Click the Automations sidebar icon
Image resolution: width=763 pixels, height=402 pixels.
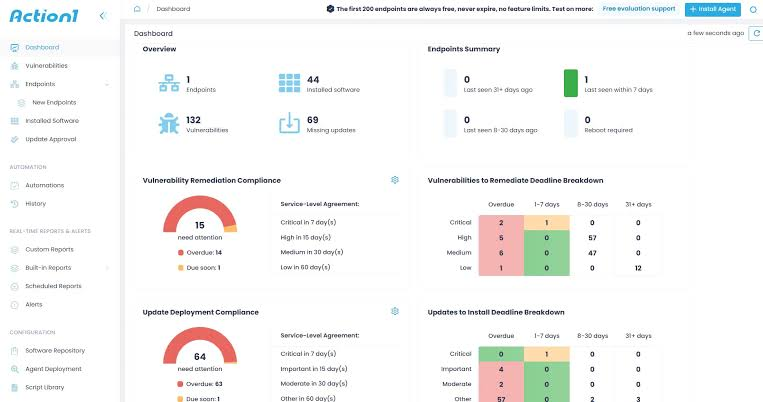[x=15, y=185]
